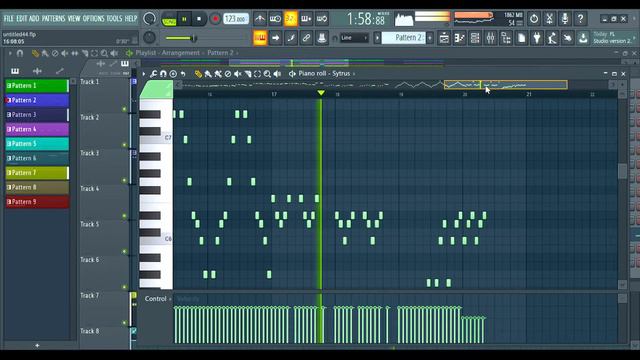Toggle overdub recording mode

[x=306, y=19]
